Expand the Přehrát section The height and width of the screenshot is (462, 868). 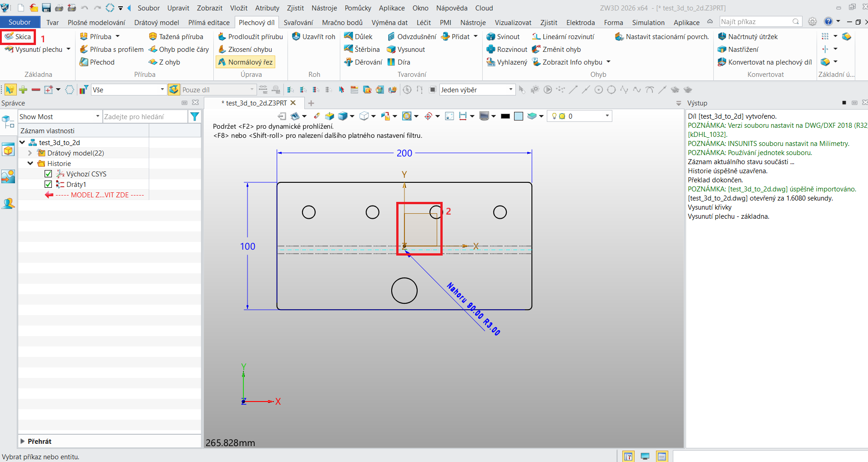[23, 441]
